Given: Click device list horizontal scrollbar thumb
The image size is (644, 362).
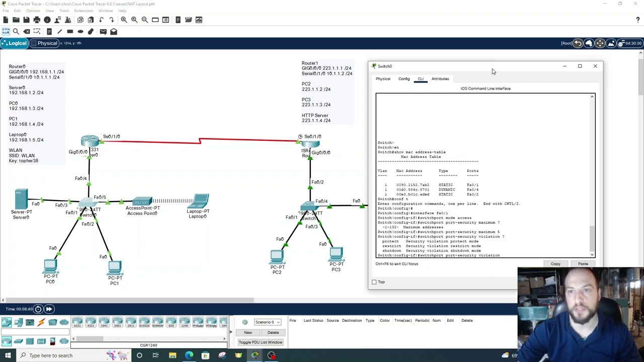Looking at the screenshot, I should pos(91,339).
